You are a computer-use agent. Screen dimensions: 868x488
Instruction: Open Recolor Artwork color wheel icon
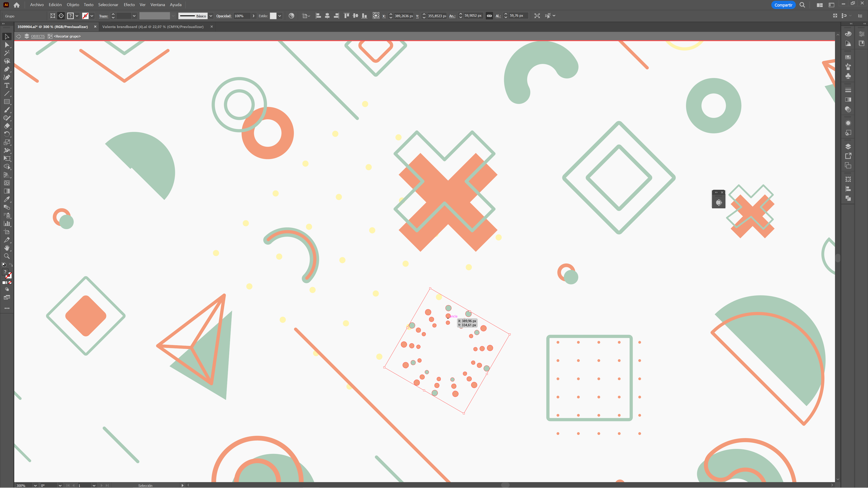(291, 16)
